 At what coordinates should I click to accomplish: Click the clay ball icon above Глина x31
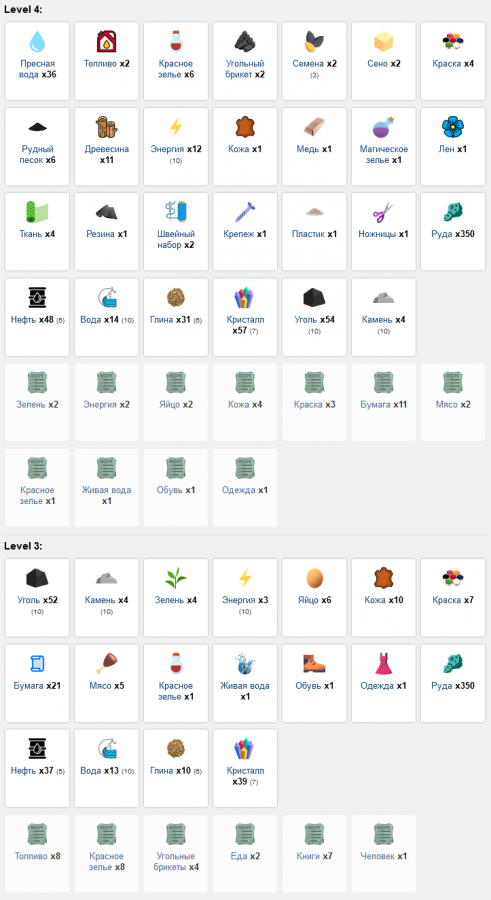[x=176, y=298]
